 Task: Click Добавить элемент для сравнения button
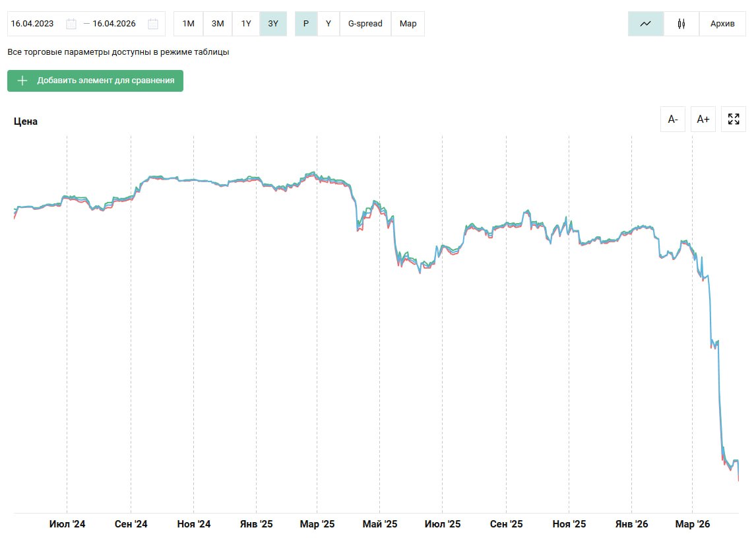click(x=95, y=81)
